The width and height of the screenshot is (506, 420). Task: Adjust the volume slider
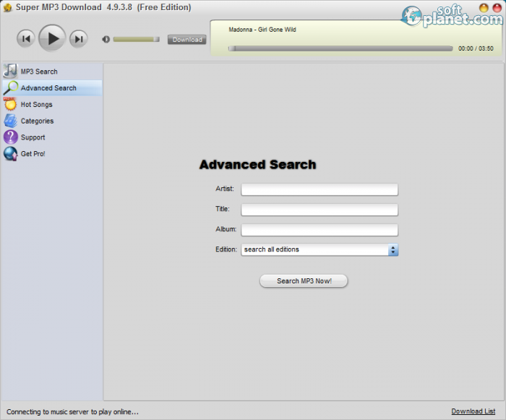[x=136, y=39]
